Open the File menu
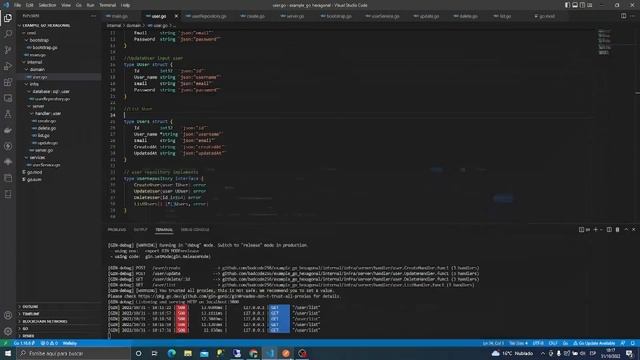The image size is (640, 360). (17, 5)
